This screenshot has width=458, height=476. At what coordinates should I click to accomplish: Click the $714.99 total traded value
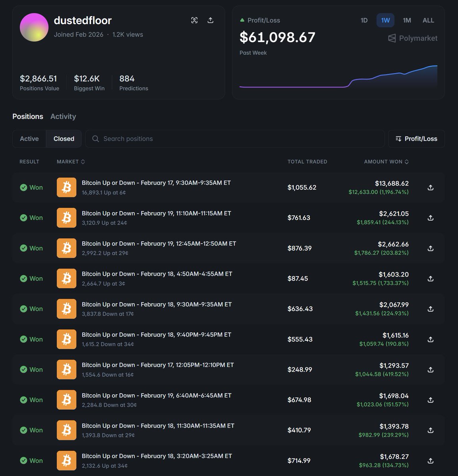pyautogui.click(x=299, y=461)
